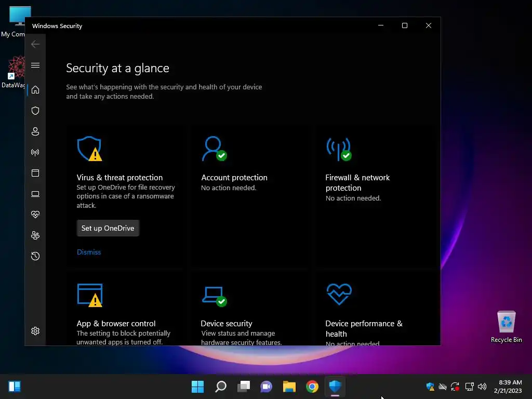Click the Security at a glance title
Viewport: 532px width, 399px height.
click(117, 68)
